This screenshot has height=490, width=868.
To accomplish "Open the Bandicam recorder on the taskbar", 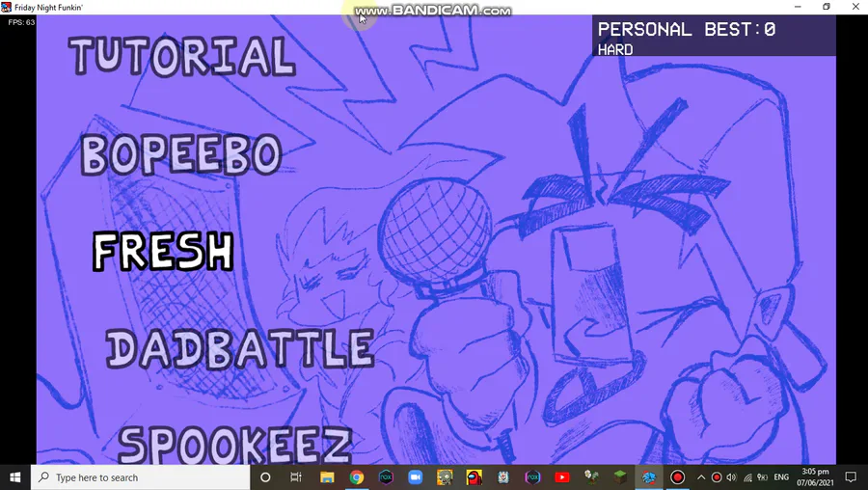I will [678, 477].
